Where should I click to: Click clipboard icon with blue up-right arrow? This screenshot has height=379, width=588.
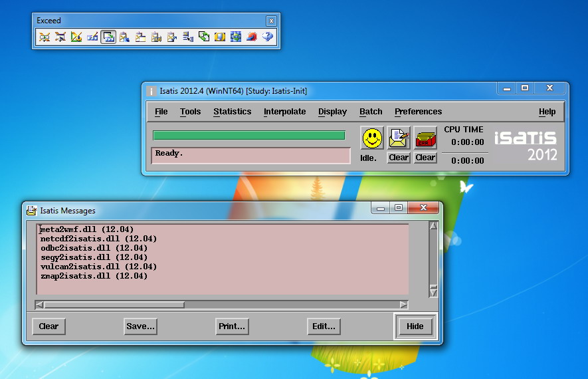pos(172,37)
